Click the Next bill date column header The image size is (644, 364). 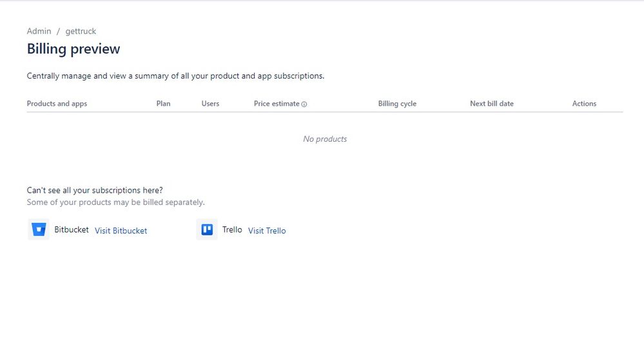pos(492,104)
